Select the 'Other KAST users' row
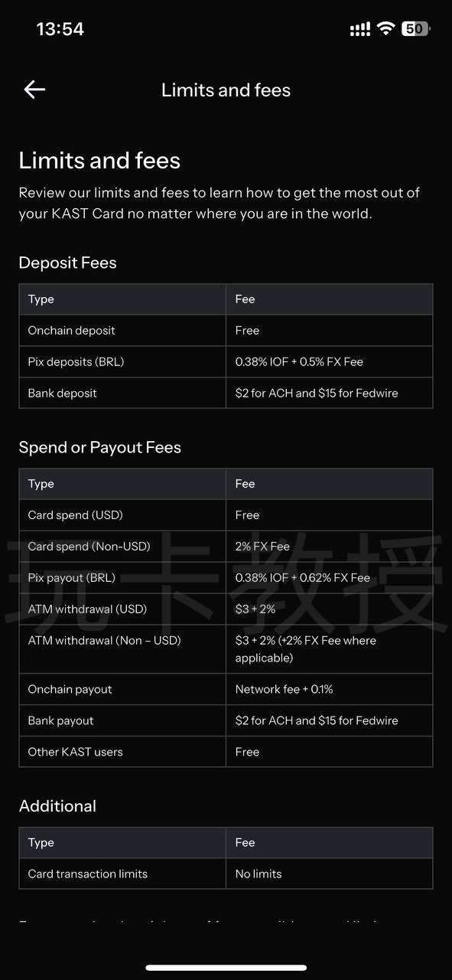The width and height of the screenshot is (452, 980). [226, 752]
